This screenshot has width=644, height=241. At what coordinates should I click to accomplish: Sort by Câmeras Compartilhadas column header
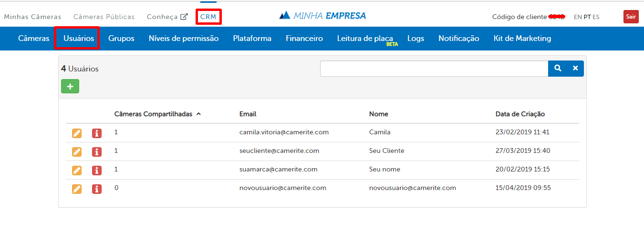pos(153,114)
